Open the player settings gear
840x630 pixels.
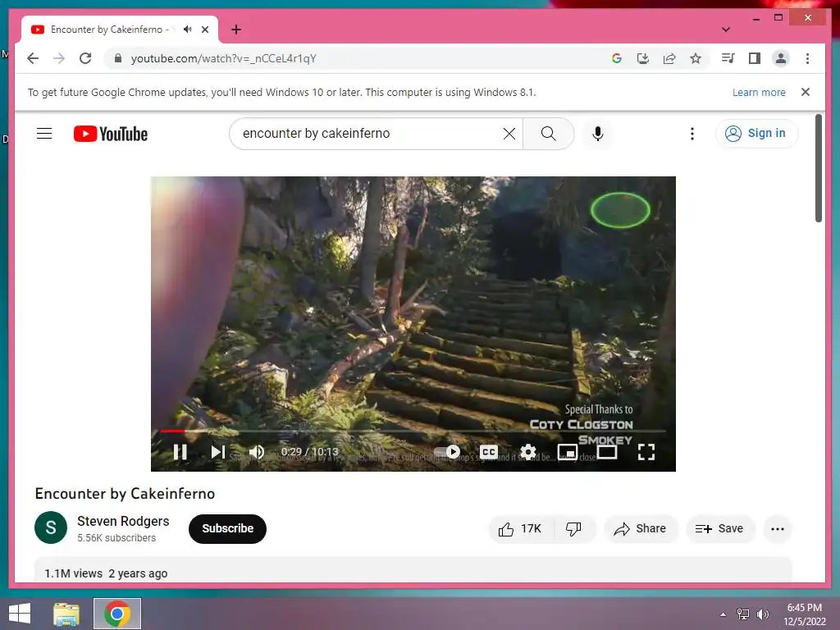point(528,452)
